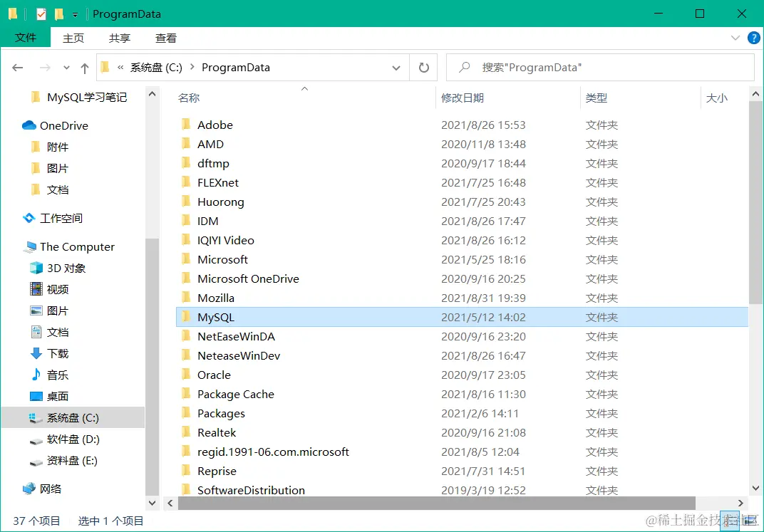Open 音乐 folder in the sidebar
This screenshot has height=532, width=764.
click(x=58, y=375)
